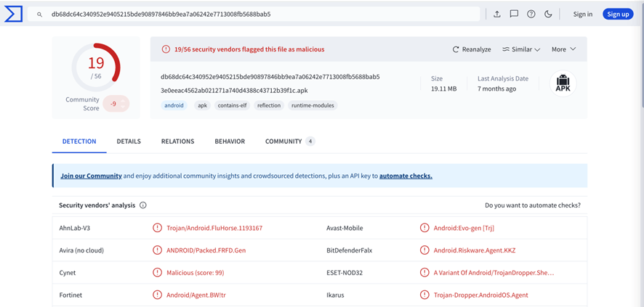The width and height of the screenshot is (644, 307).
Task: Click the BitDefenderFalx vendor name
Action: coord(349,250)
